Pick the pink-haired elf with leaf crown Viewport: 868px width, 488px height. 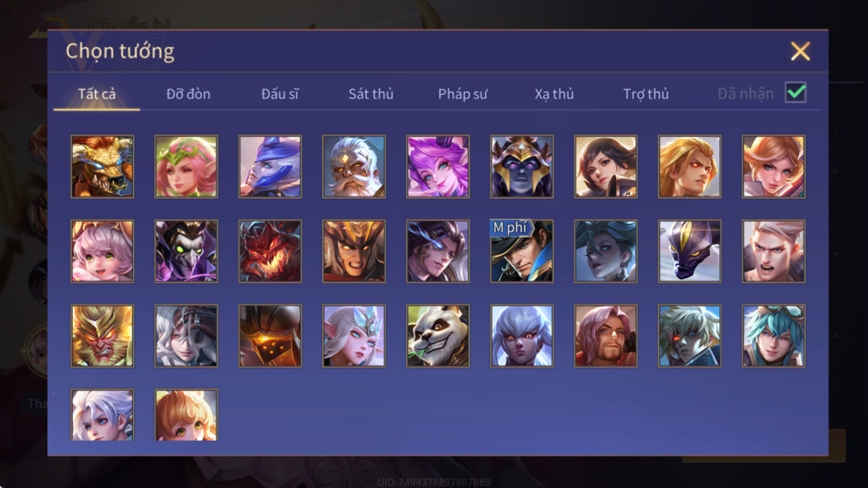[x=186, y=167]
